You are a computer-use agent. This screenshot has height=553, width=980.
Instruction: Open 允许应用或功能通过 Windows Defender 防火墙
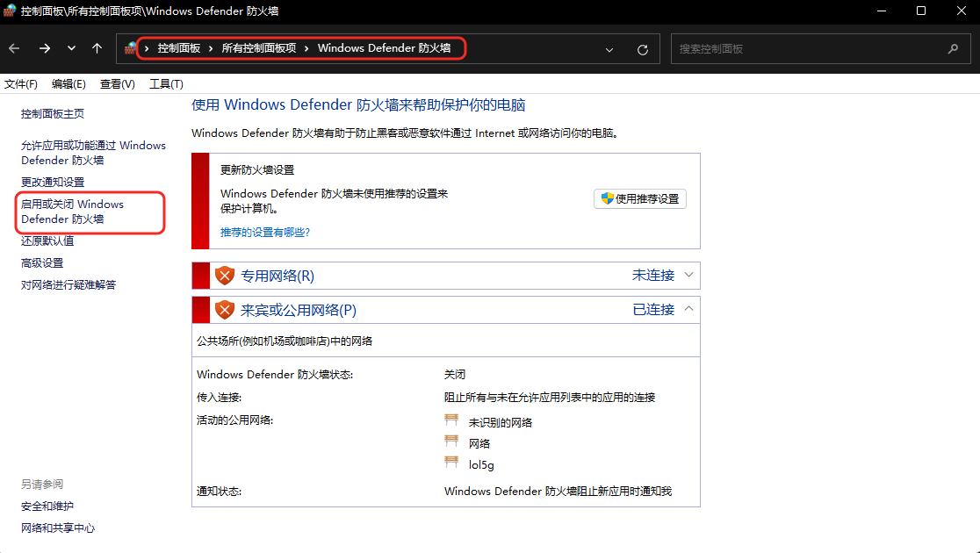(x=93, y=153)
